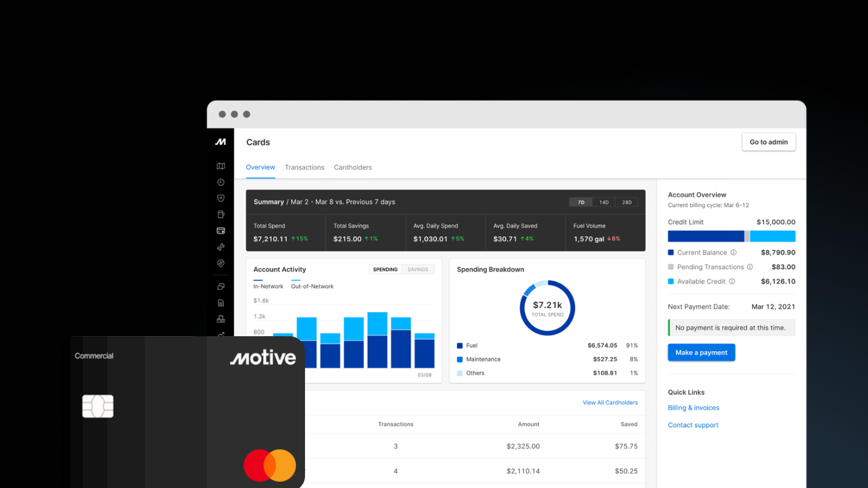Click the No payment is required notice
This screenshot has width=868, height=488.
[x=732, y=328]
